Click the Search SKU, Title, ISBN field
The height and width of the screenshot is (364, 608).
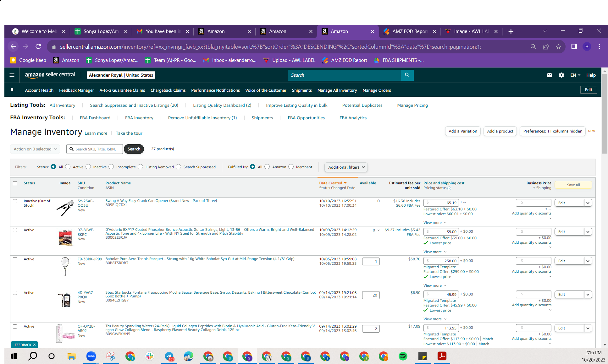[x=95, y=149]
